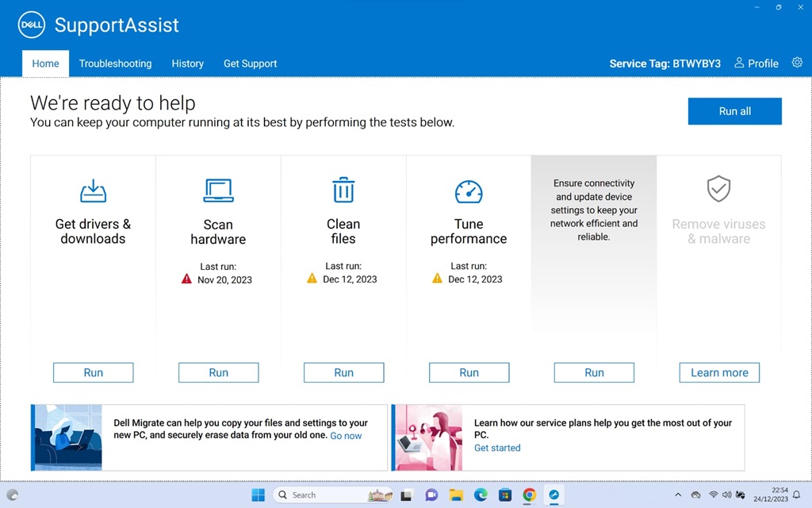Switch to the Home tab
The height and width of the screenshot is (508, 812).
pyautogui.click(x=45, y=63)
